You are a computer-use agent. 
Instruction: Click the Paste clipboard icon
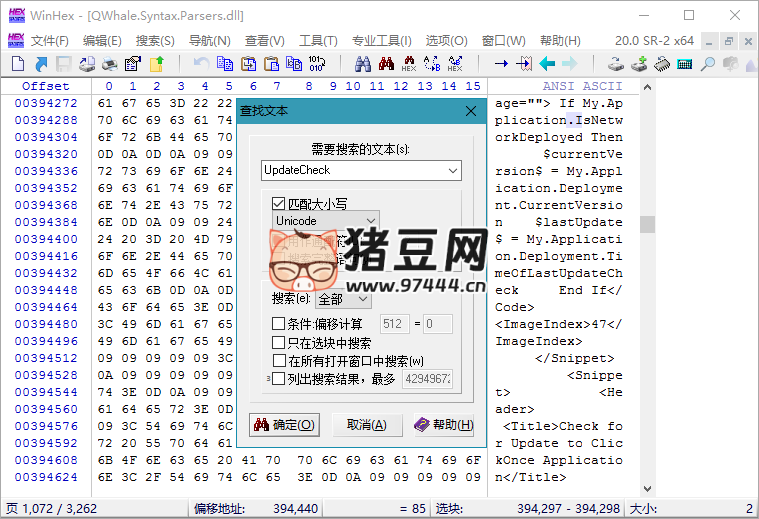[x=272, y=63]
